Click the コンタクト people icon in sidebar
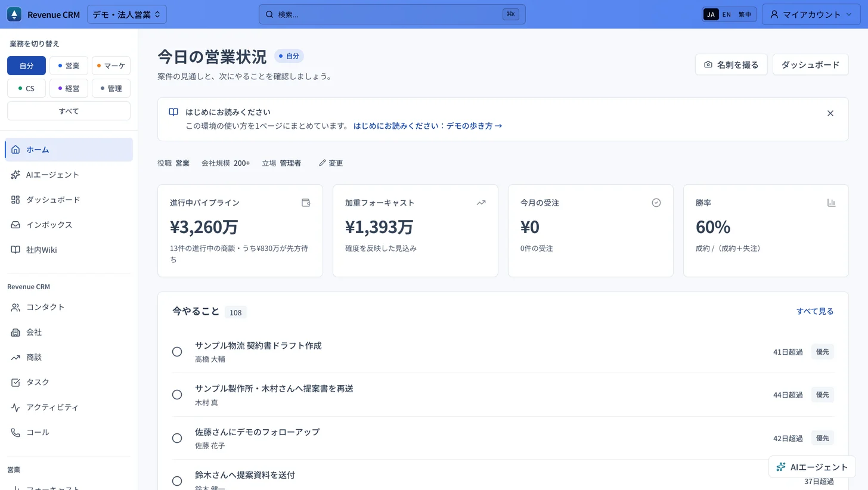868x490 pixels. click(15, 307)
